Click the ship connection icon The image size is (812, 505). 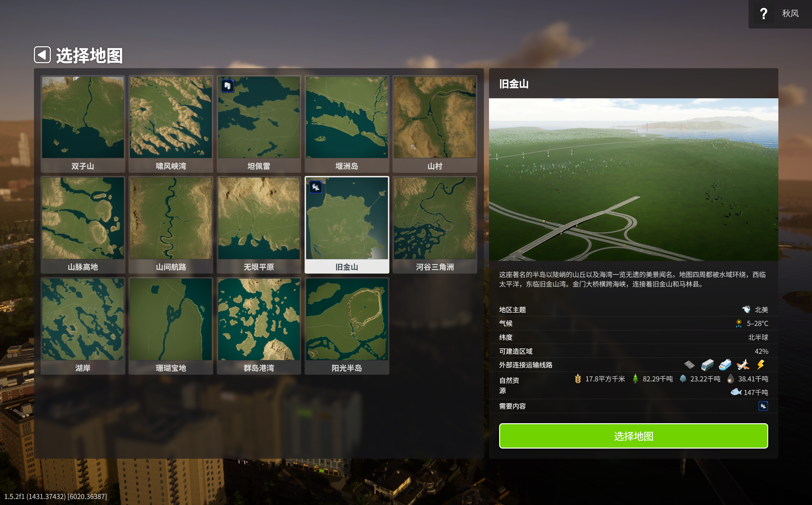click(x=725, y=365)
